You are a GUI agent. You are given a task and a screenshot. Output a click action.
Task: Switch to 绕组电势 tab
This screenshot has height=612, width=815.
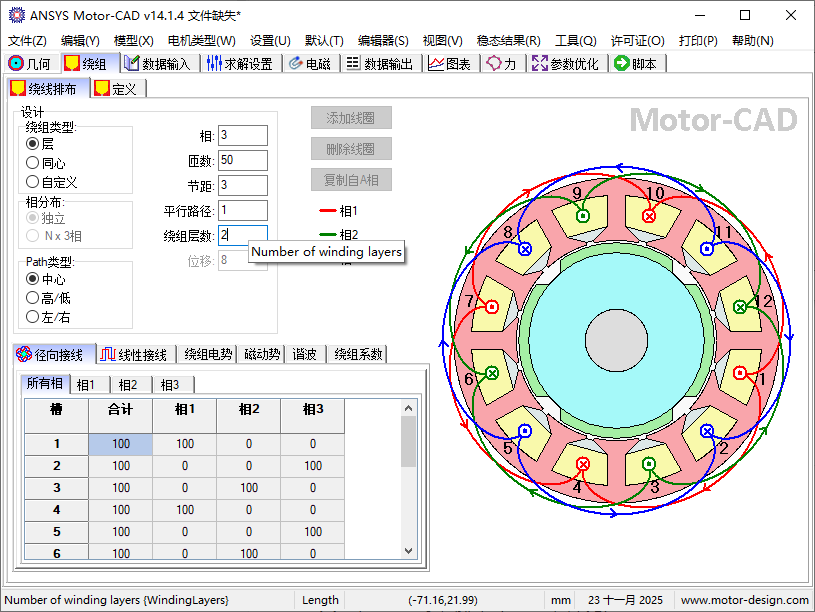(x=208, y=355)
